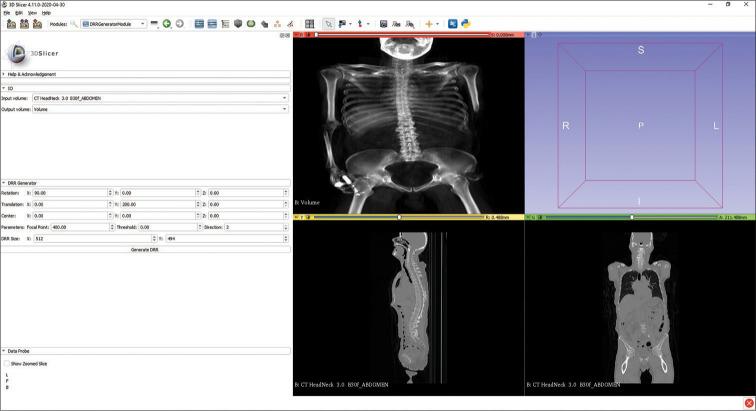Image resolution: width=756 pixels, height=411 pixels.
Task: Enable the Show Zoomed Slice checkbox
Action: pos(6,364)
